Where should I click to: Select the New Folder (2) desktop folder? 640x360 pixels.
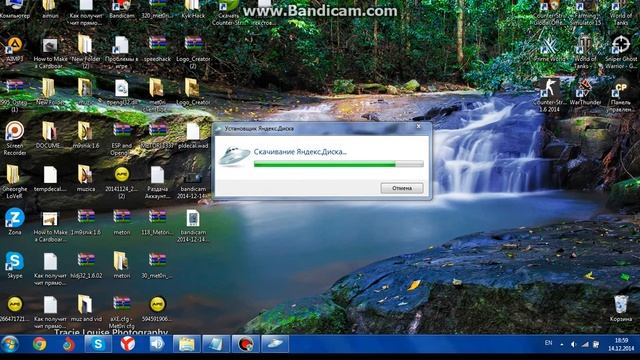(86, 51)
